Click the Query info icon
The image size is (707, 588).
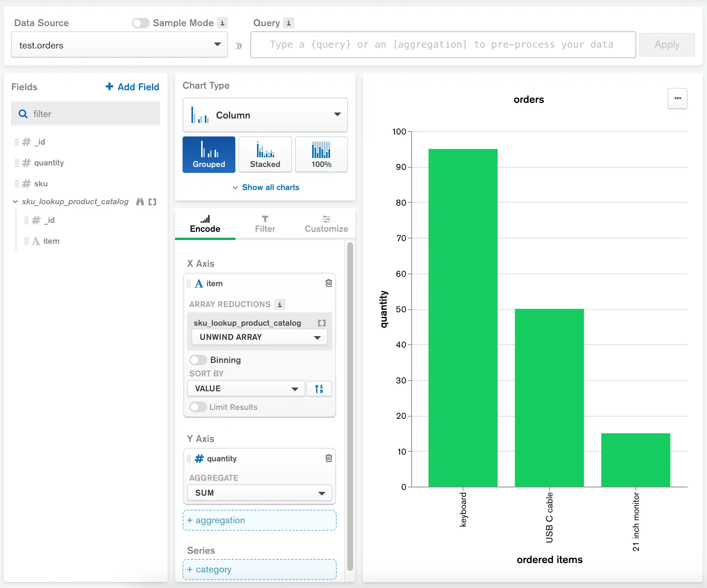tap(289, 23)
